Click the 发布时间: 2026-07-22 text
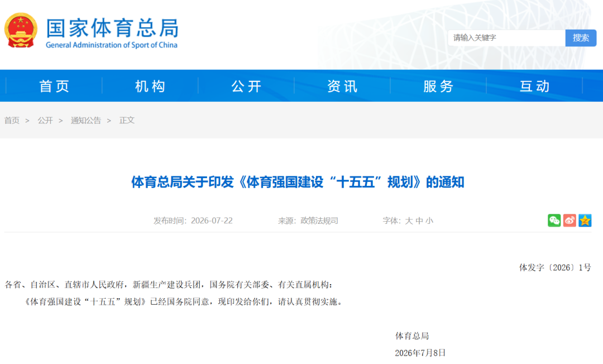This screenshot has width=603, height=364. tap(193, 221)
